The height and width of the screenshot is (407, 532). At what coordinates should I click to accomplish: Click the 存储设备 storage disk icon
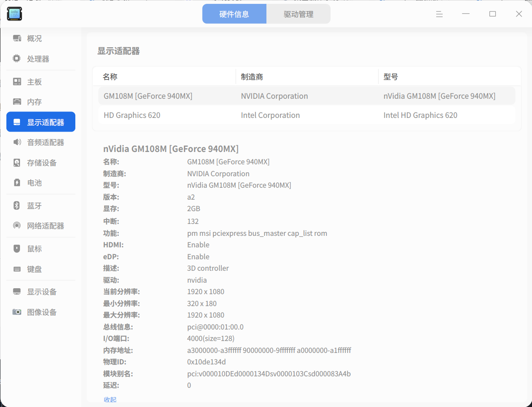tap(17, 163)
